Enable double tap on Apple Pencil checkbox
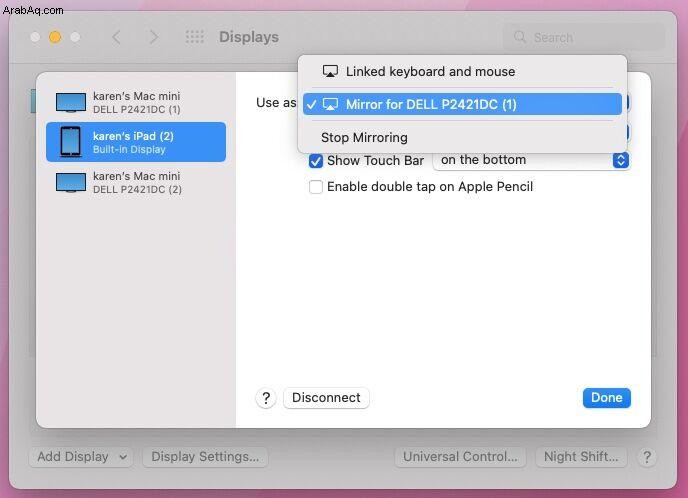This screenshot has width=688, height=498. point(315,187)
